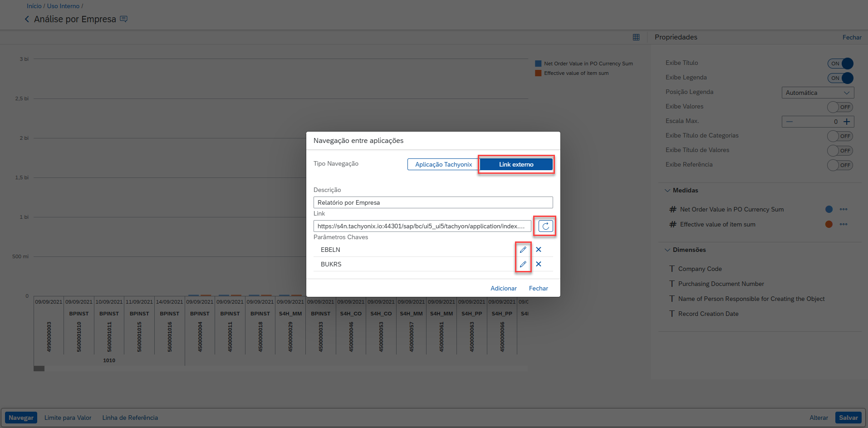Edit the EBELN key parameter

pyautogui.click(x=523, y=250)
